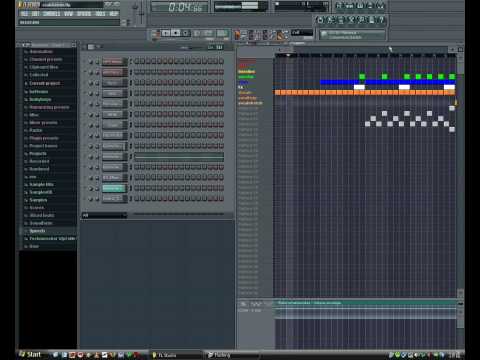Click the green track name in playlist

click(246, 77)
